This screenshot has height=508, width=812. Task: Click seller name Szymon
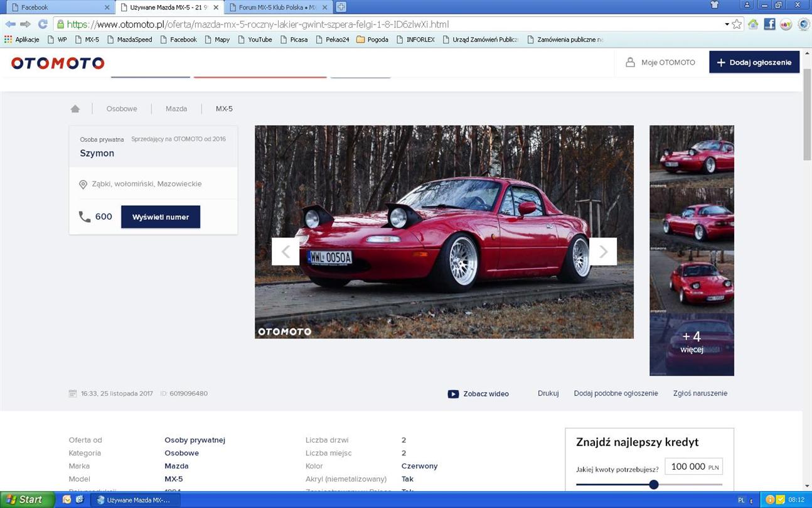click(97, 153)
